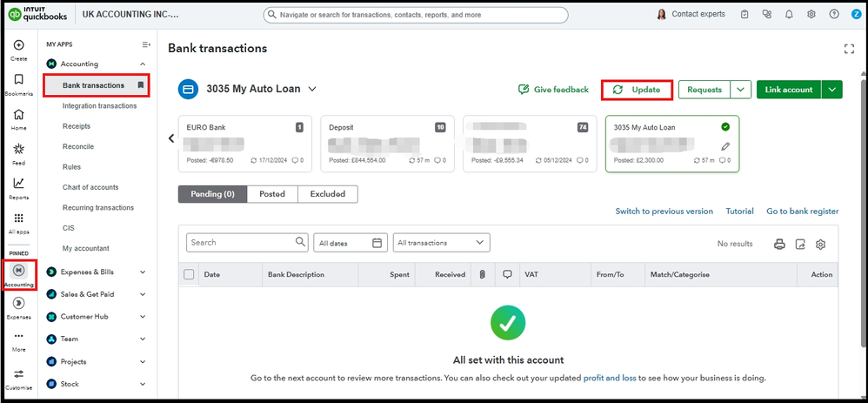Click the Create plus icon
Viewport: 868px width, 403px height.
tap(19, 45)
